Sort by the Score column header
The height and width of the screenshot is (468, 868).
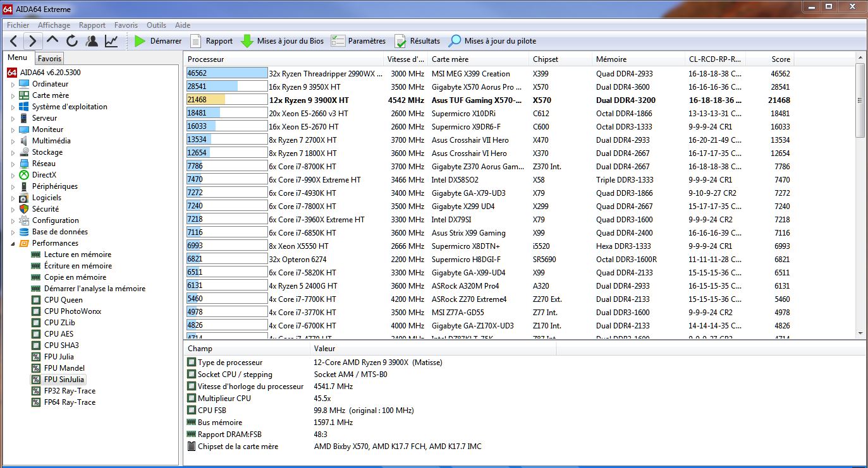(769, 59)
